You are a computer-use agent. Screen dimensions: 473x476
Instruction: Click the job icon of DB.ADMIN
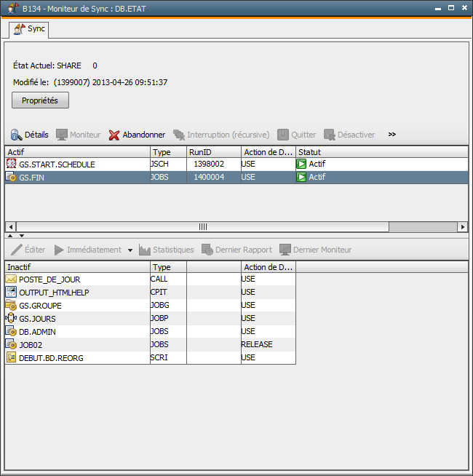coord(11,331)
